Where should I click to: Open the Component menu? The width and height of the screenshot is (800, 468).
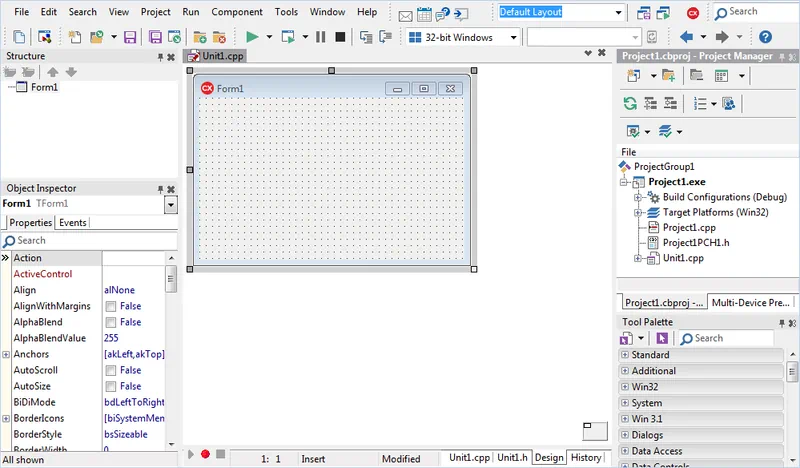(x=237, y=12)
